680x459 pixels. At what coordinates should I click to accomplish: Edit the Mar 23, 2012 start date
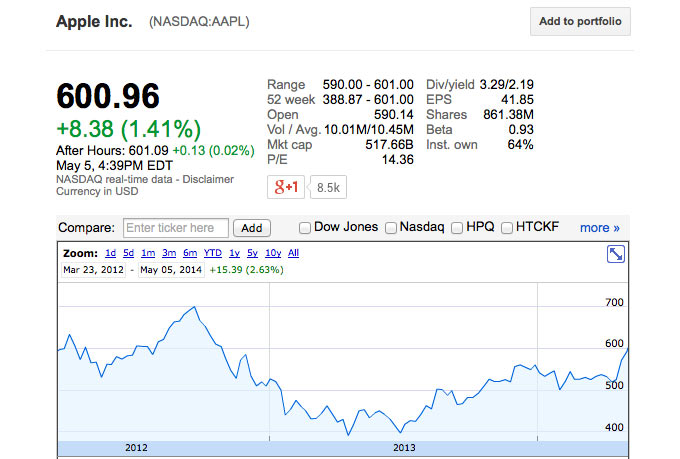click(93, 270)
